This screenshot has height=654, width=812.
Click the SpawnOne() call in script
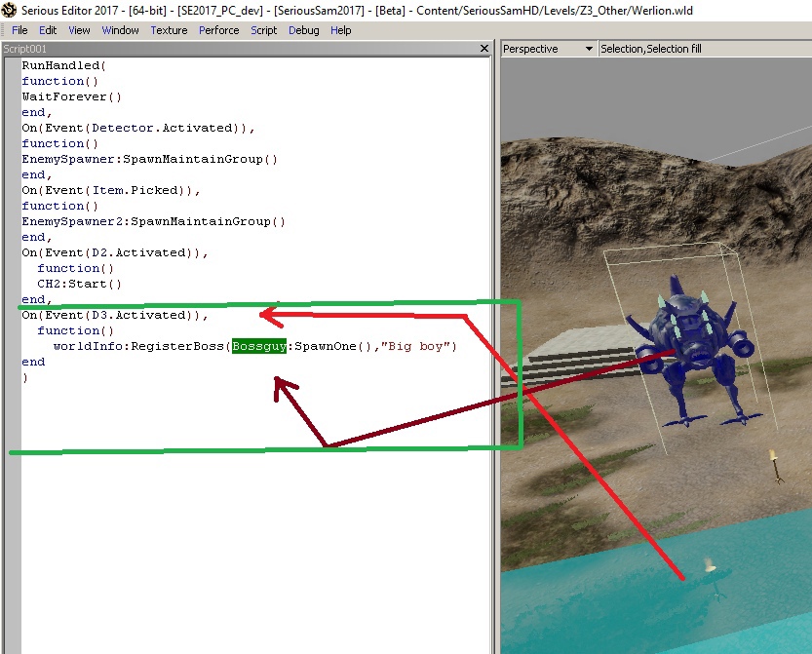(332, 346)
